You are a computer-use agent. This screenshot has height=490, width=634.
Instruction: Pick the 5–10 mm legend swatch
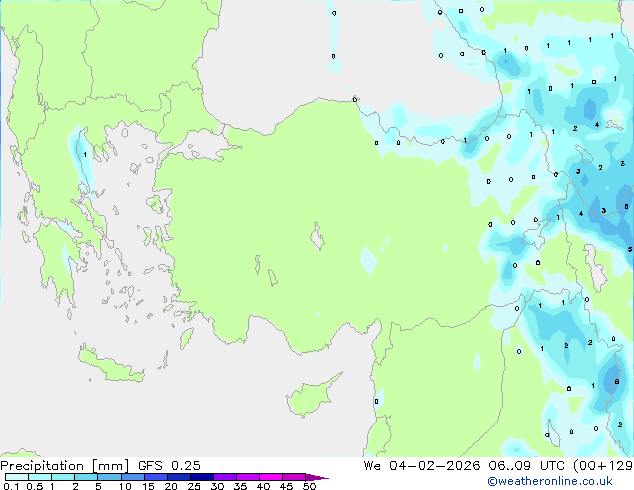109,477
